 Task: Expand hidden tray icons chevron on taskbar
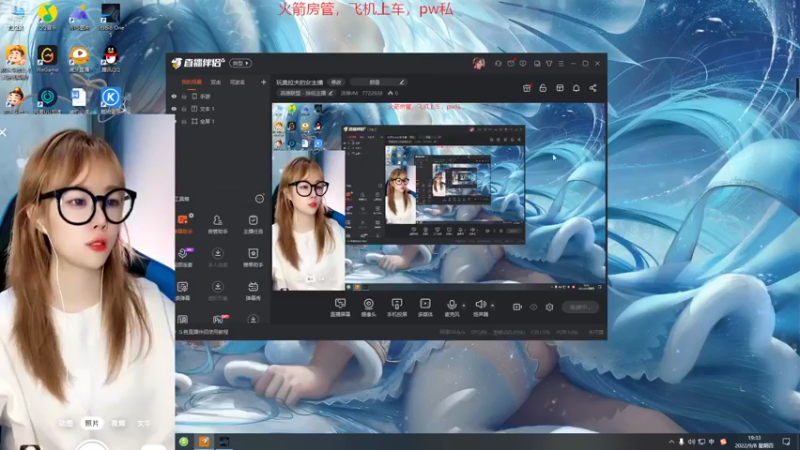click(x=671, y=442)
